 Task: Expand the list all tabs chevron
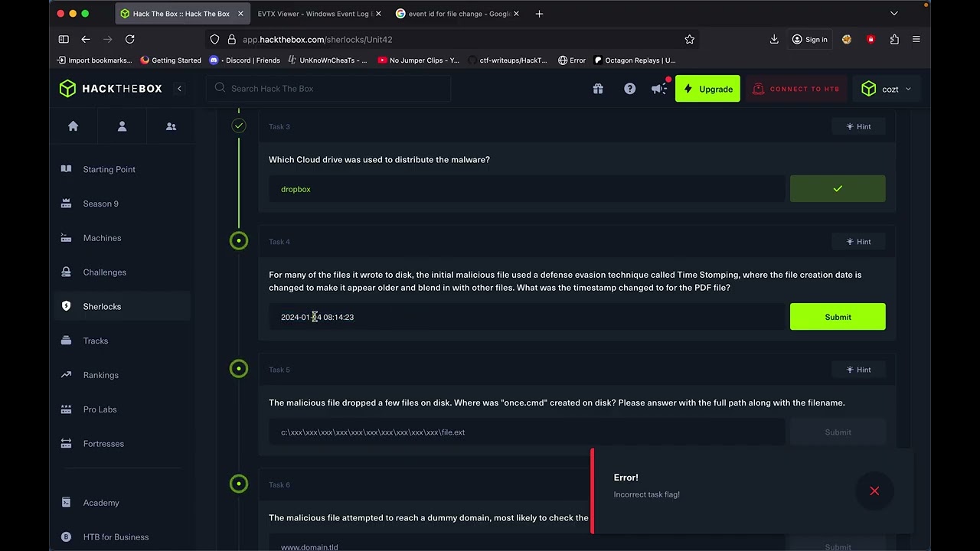tap(893, 14)
